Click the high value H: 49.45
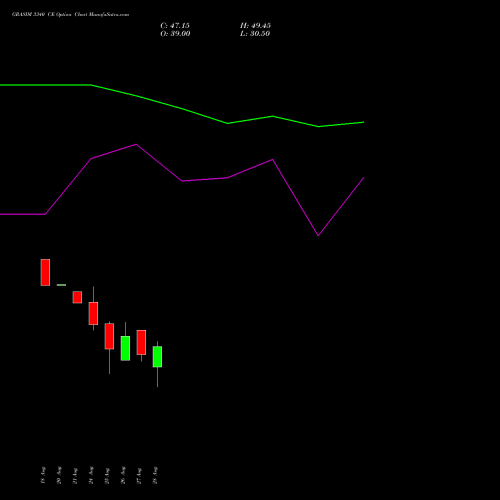Viewport: 500px width, 500px height. 255,26
